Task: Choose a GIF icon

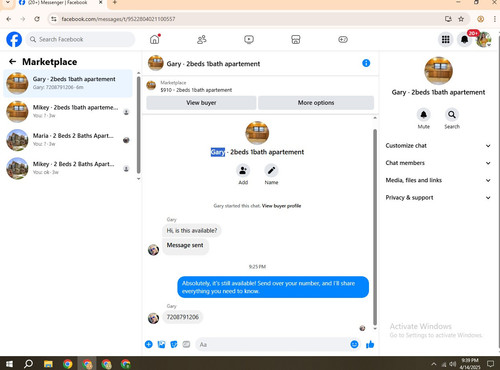Action: coord(186,344)
